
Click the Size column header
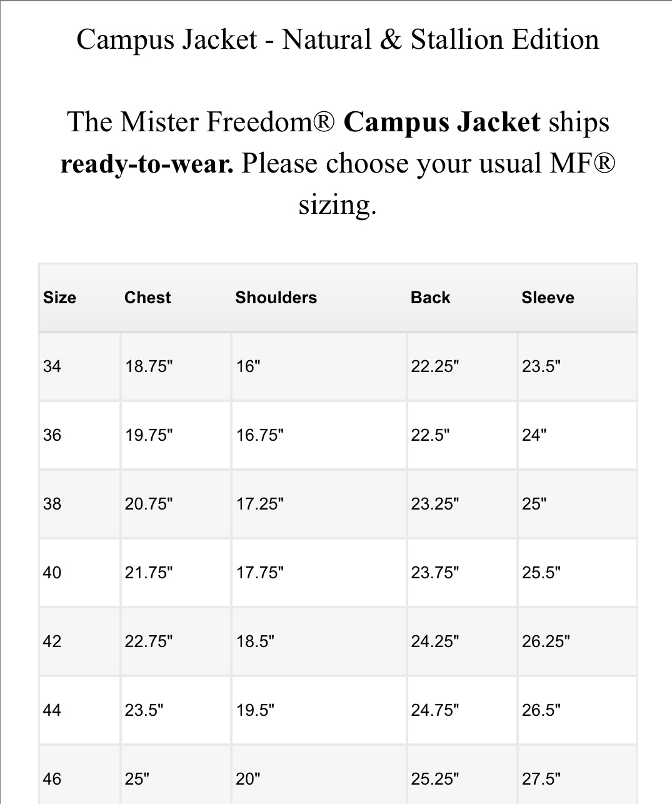tap(59, 298)
